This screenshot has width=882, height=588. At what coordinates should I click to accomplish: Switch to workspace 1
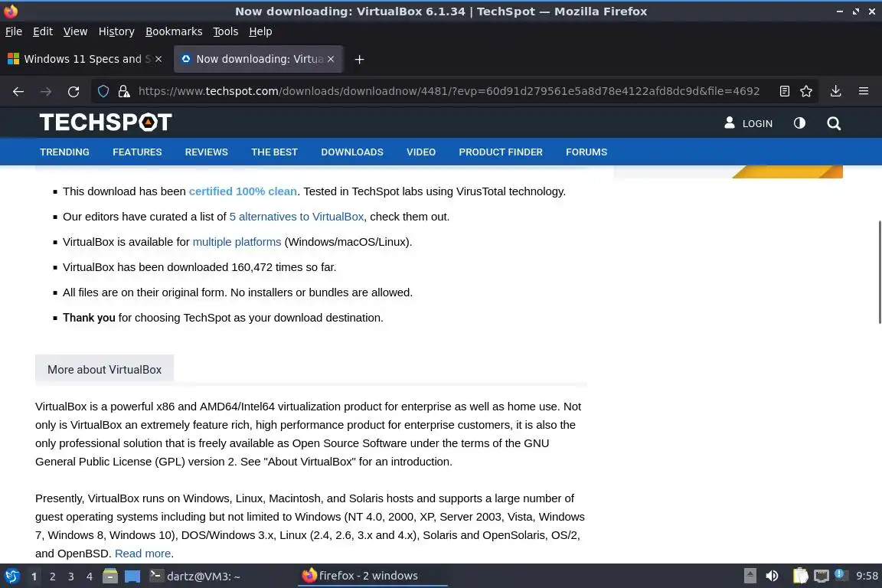point(34,577)
